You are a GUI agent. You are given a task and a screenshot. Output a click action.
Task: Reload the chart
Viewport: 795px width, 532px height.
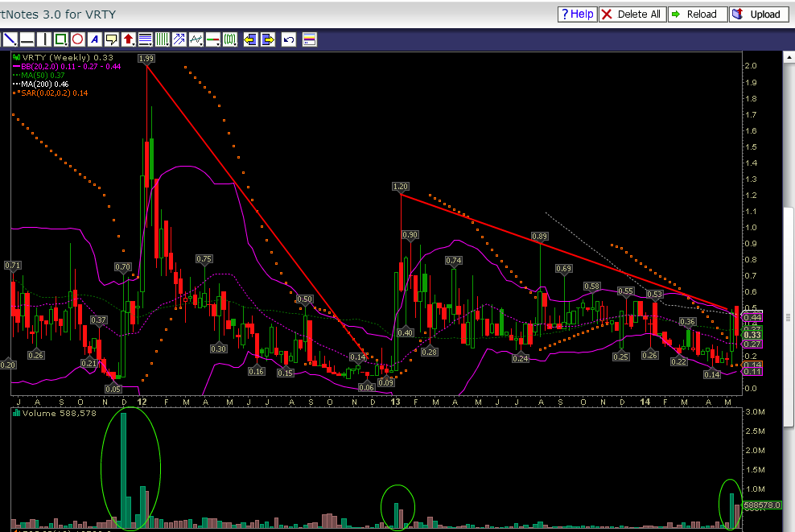click(697, 14)
